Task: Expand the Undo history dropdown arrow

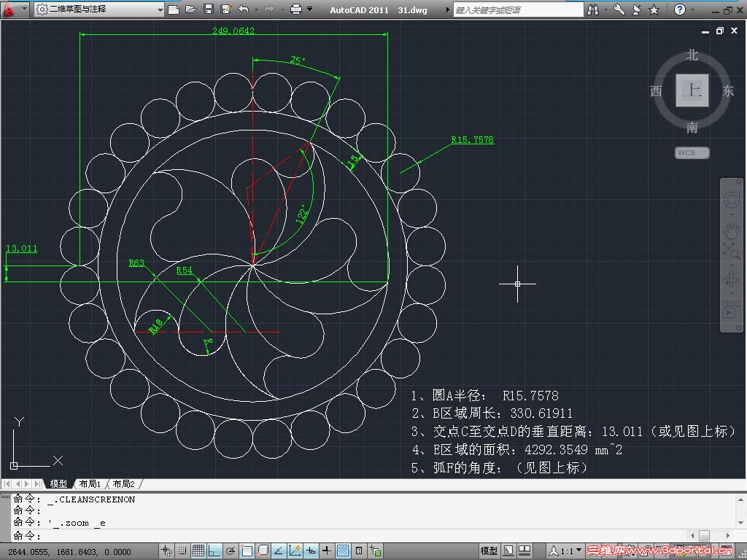Action: 256,9
